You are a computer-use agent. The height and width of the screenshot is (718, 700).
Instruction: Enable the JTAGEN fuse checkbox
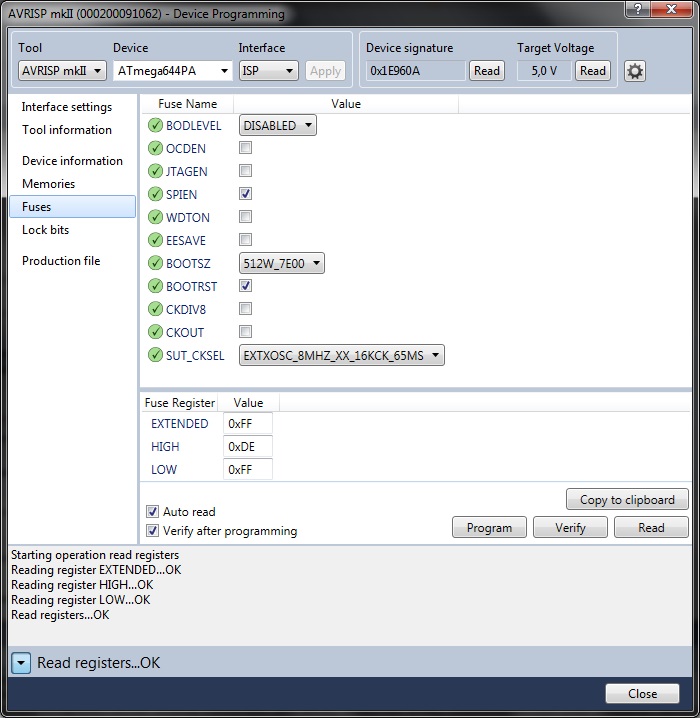click(245, 171)
